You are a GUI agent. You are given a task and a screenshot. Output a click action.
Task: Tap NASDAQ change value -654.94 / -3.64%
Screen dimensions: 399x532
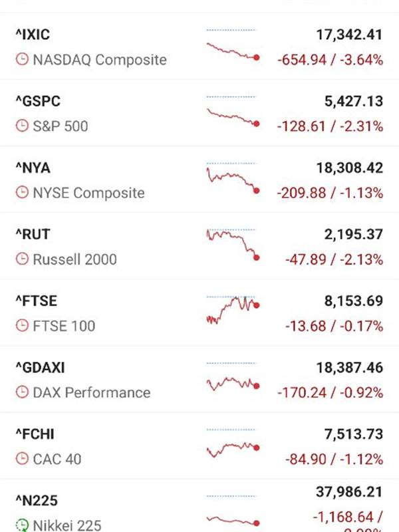point(330,60)
